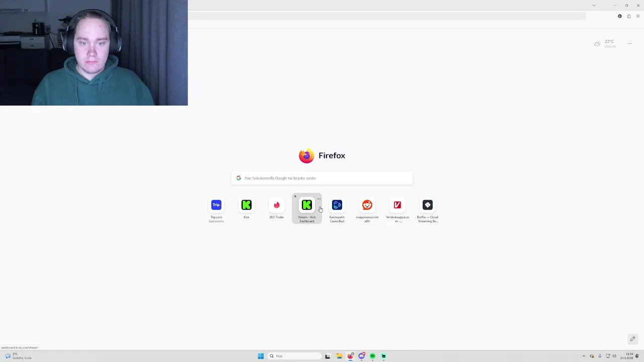Image resolution: width=644 pixels, height=362 pixels.
Task: Open the Trip.com sponsored shortcut
Action: coord(216,210)
